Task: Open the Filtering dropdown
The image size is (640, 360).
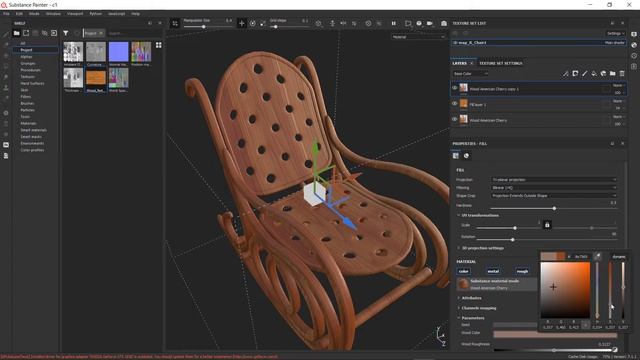Action: click(x=554, y=188)
